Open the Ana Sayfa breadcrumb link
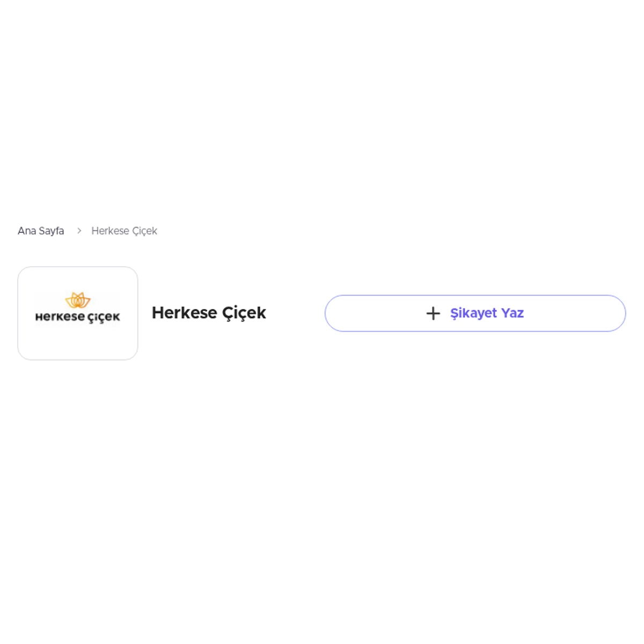 pos(41,231)
